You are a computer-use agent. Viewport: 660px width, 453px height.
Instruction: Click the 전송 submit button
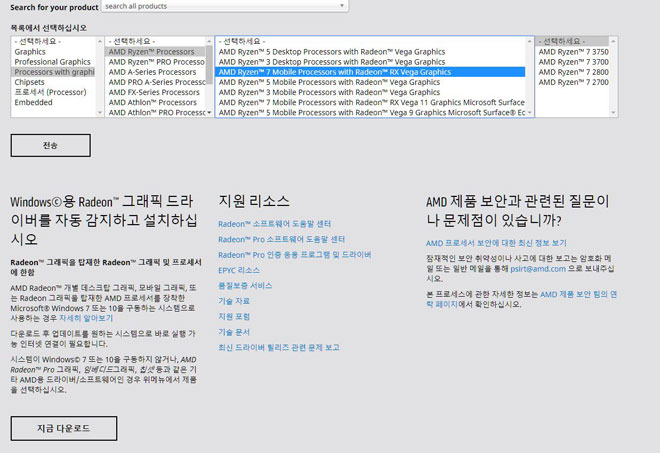tap(51, 145)
